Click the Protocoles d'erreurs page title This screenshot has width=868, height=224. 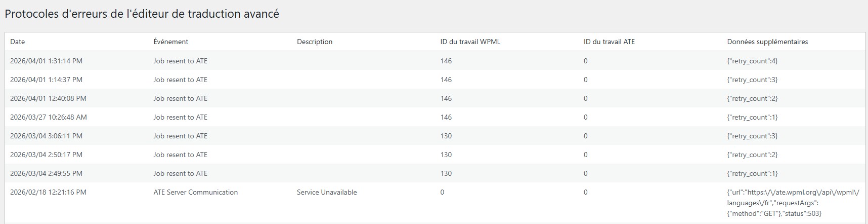click(142, 14)
